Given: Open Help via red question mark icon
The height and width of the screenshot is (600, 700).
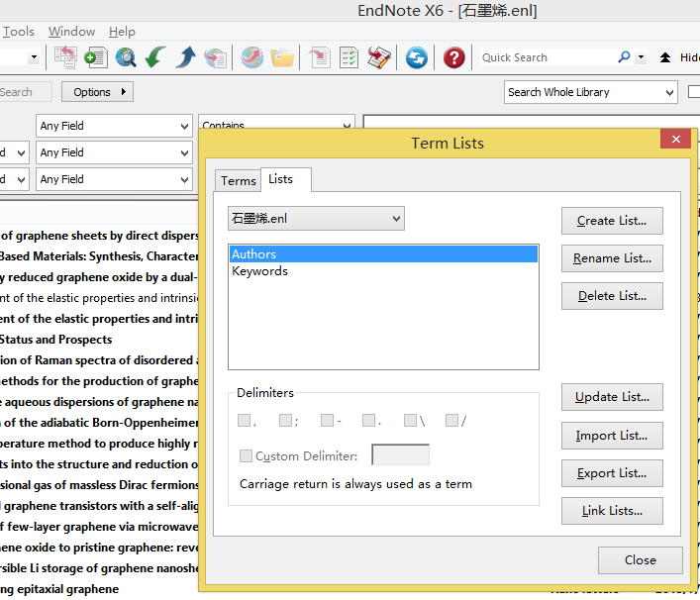Looking at the screenshot, I should pos(454,57).
